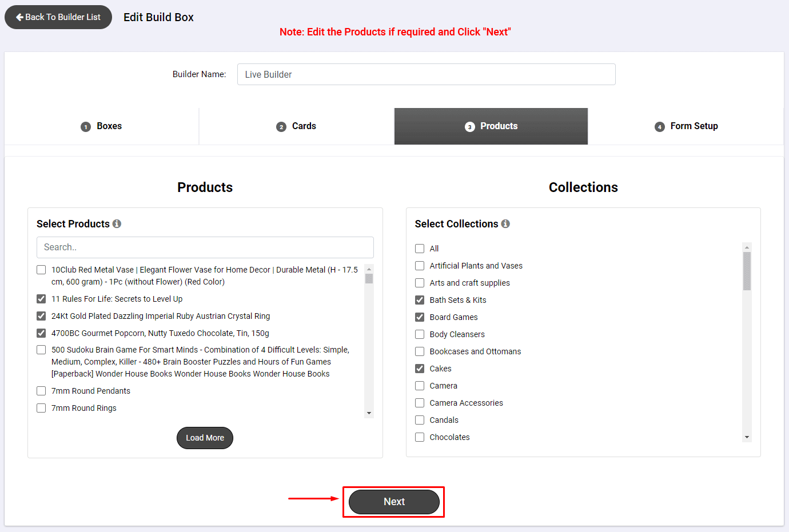
Task: Uncheck the Board Games collection
Action: click(420, 317)
